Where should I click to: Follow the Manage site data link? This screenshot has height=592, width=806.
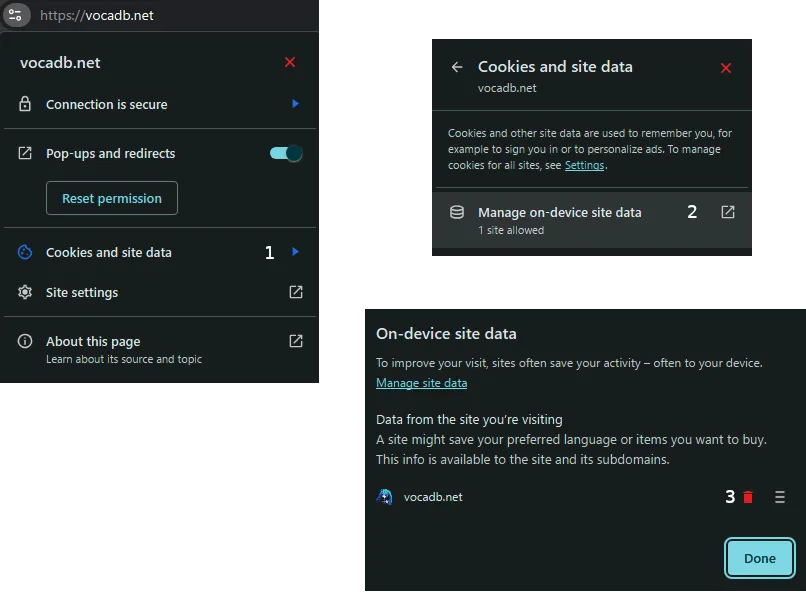pos(420,382)
